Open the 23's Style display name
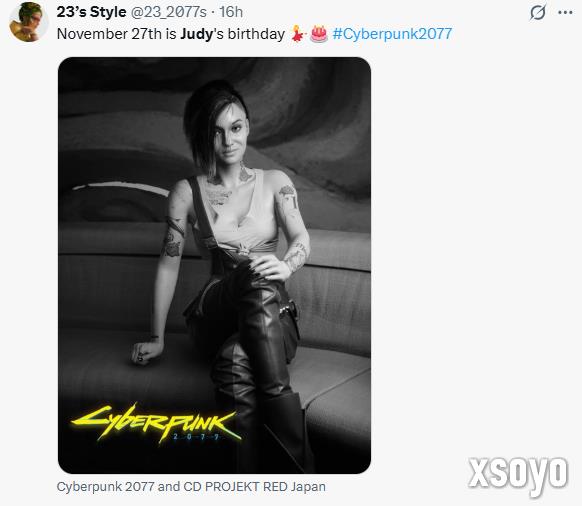Viewport: 582px width, 506px height. pyautogui.click(x=91, y=12)
